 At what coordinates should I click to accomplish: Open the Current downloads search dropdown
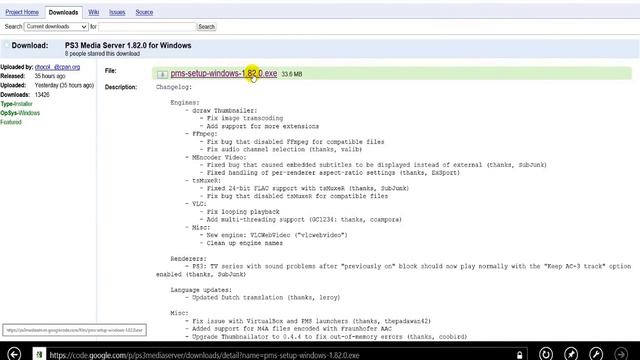click(56, 27)
